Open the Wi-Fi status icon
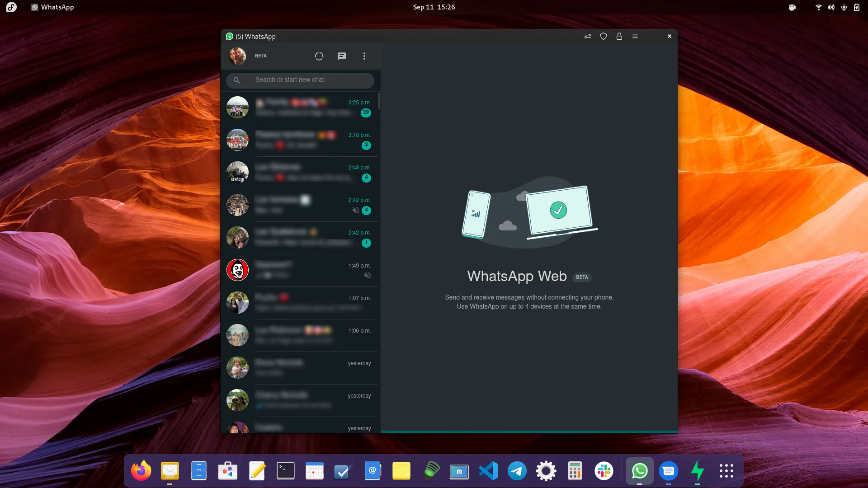The width and height of the screenshot is (868, 488). (x=818, y=7)
